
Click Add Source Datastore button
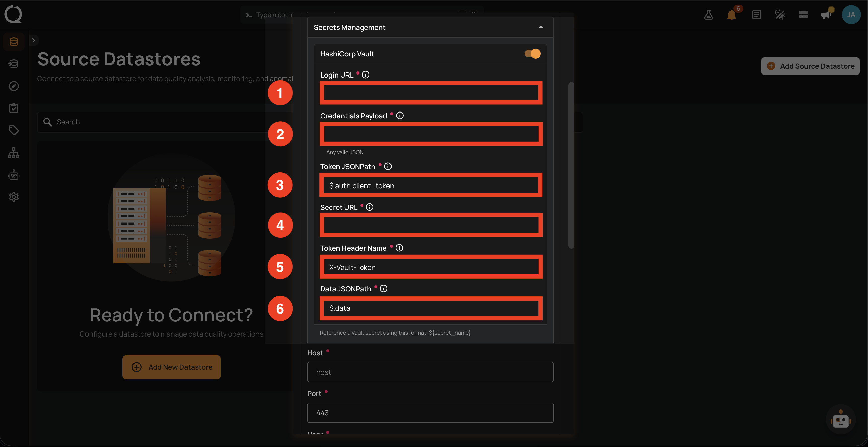(810, 66)
